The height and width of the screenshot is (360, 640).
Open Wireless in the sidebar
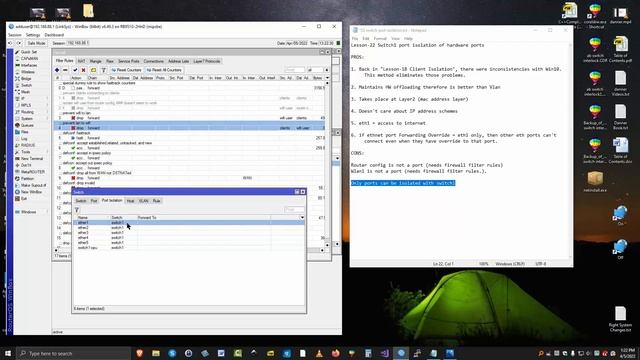pos(28,72)
